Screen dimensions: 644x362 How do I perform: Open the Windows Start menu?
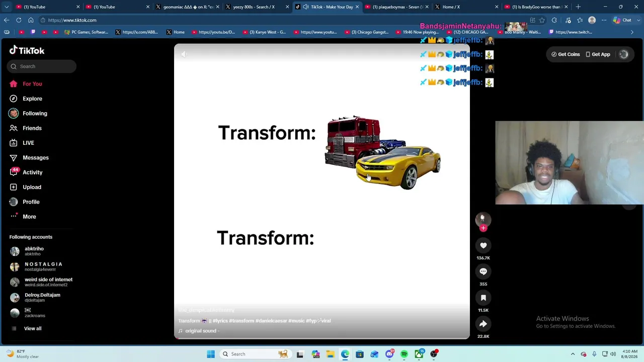pos(211,354)
